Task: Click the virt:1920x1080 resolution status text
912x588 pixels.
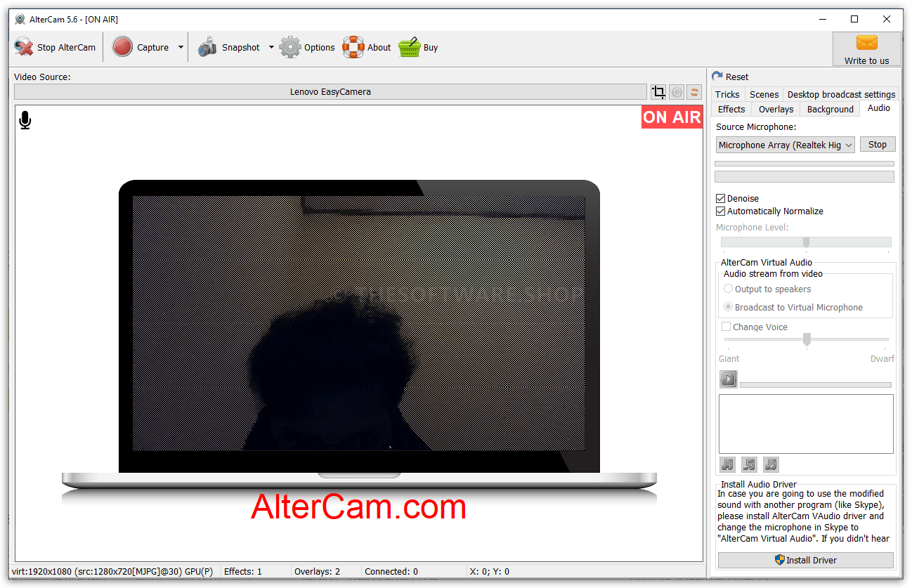Action: tap(112, 572)
